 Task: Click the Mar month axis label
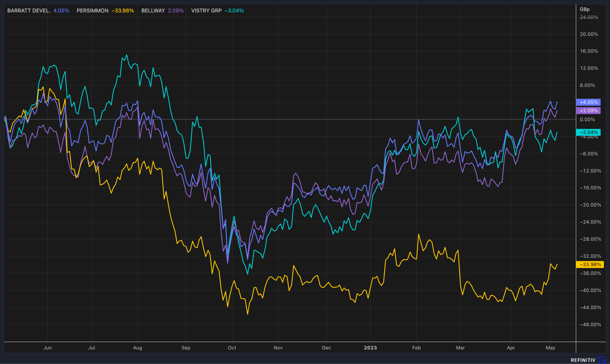(x=460, y=348)
